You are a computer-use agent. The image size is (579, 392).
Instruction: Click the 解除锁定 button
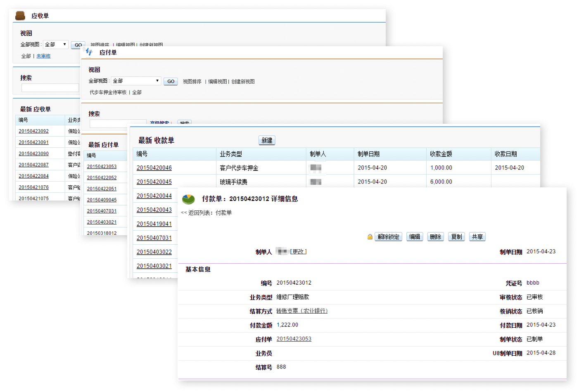(x=388, y=237)
